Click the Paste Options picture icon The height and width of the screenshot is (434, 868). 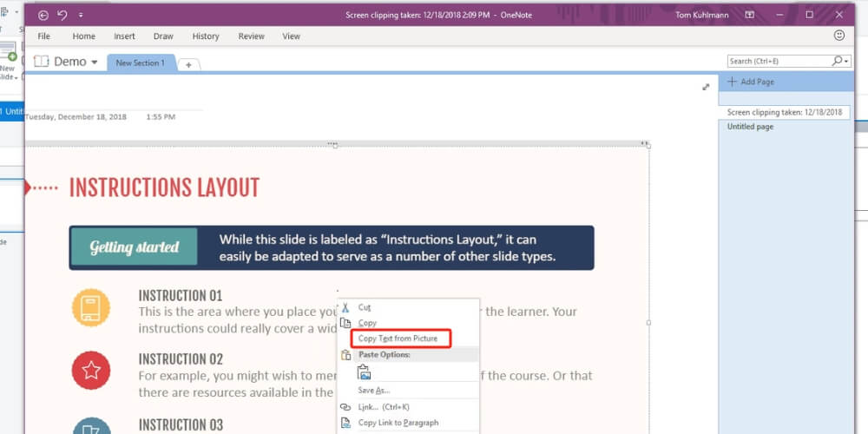[365, 372]
